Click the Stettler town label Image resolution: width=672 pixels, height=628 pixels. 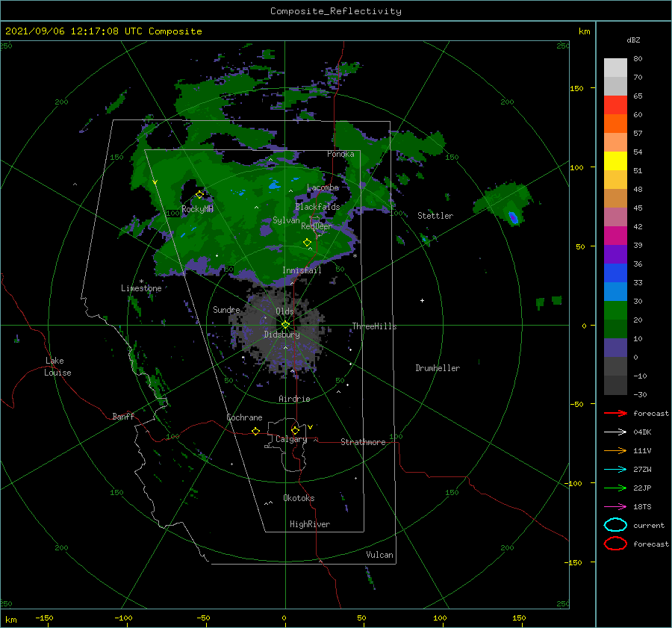[x=435, y=216]
